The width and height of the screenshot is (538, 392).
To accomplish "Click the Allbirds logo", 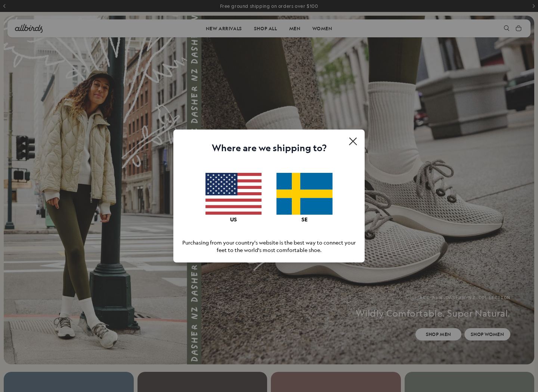I will point(29,28).
